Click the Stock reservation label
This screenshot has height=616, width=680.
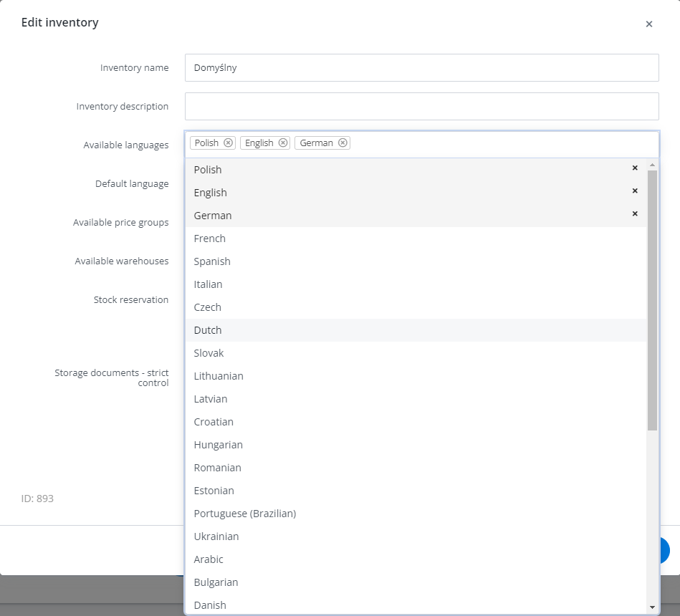point(131,299)
